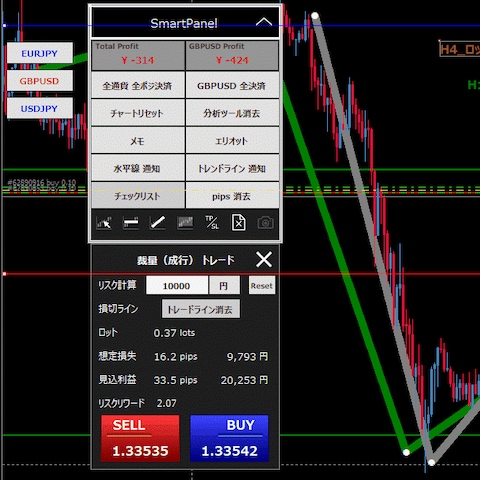Click the gray chart thumbnail icon

(x=185, y=223)
